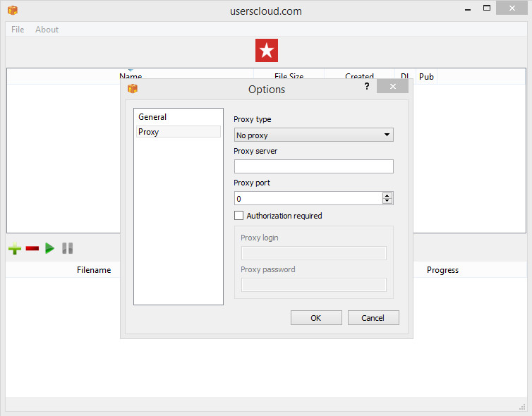Open the File menu

[18, 30]
